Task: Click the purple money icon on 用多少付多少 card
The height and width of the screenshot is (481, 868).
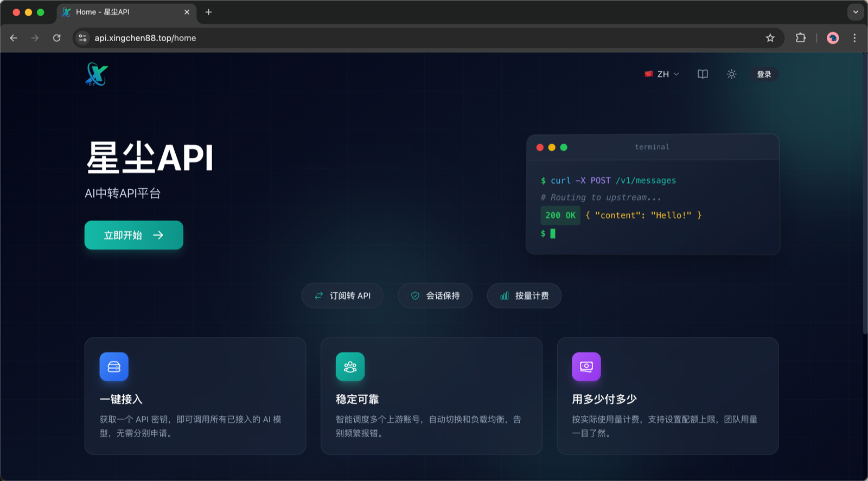Action: coord(586,367)
